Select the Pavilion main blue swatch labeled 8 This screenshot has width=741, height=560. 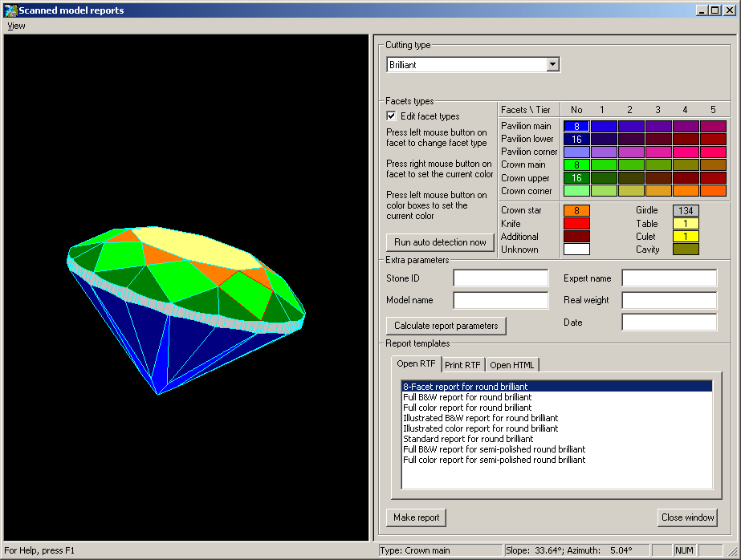point(576,126)
